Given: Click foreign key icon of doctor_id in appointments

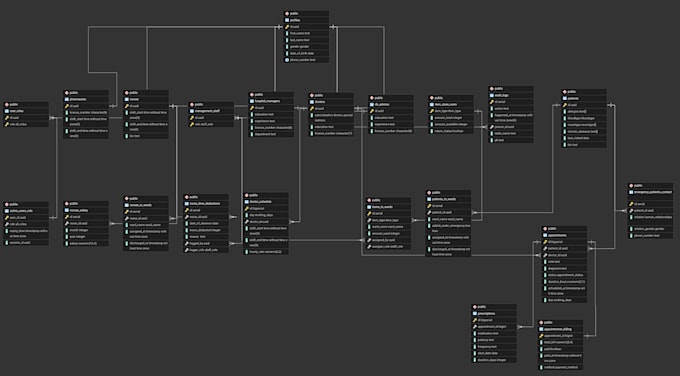Looking at the screenshot, I should click(x=545, y=255).
